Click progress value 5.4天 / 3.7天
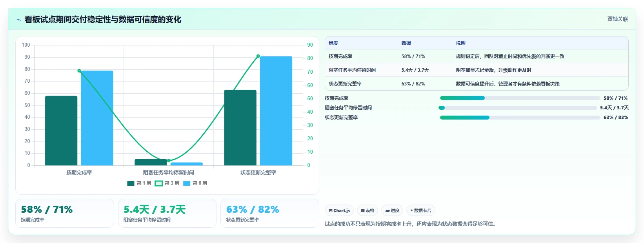Viewport: 644px width, 243px height. click(x=614, y=108)
